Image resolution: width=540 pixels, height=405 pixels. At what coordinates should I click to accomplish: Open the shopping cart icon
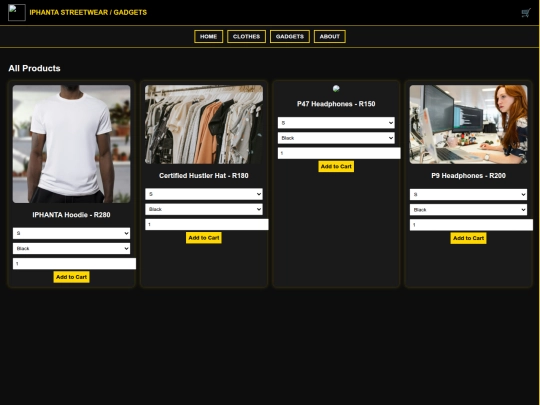[526, 13]
